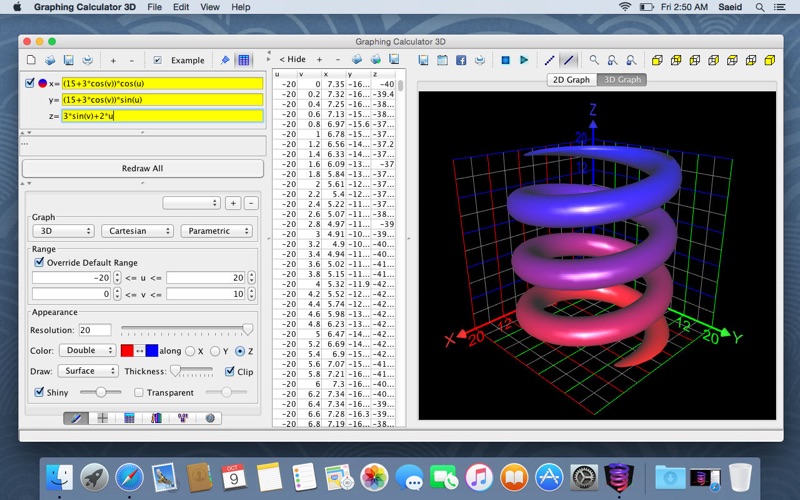Open the Color mode Double dropdown
800x500 pixels.
[x=88, y=351]
